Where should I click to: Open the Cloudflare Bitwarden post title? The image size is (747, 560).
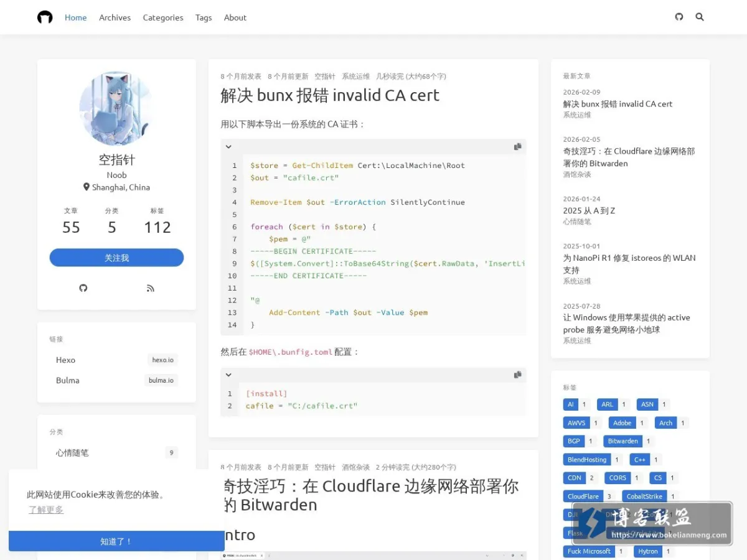click(370, 495)
